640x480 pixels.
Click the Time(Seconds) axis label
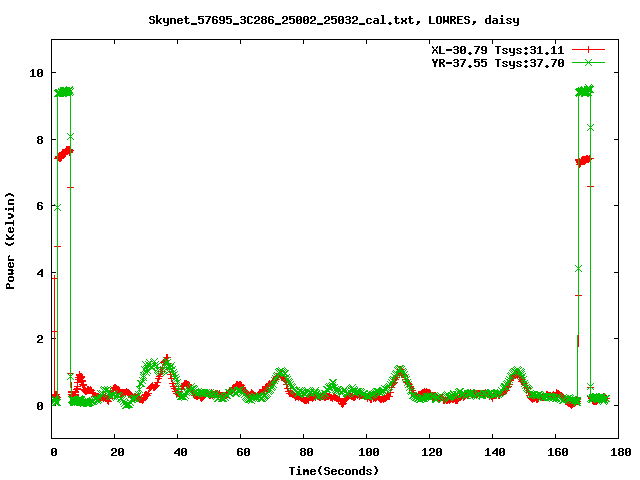334,471
